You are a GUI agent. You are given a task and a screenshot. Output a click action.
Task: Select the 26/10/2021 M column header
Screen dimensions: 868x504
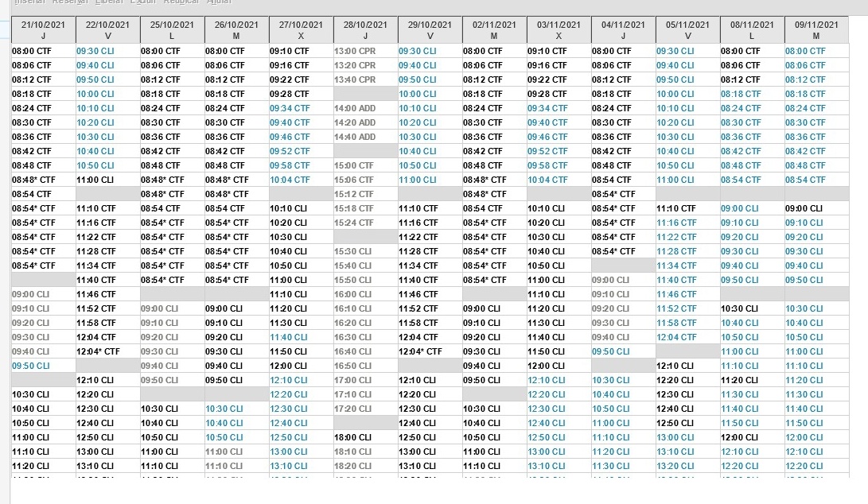point(236,30)
